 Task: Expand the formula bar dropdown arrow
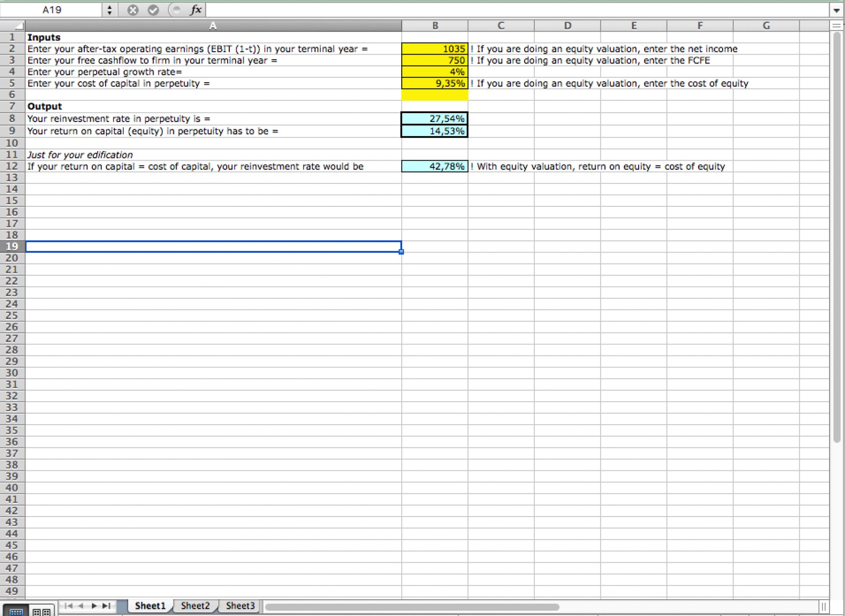837,10
